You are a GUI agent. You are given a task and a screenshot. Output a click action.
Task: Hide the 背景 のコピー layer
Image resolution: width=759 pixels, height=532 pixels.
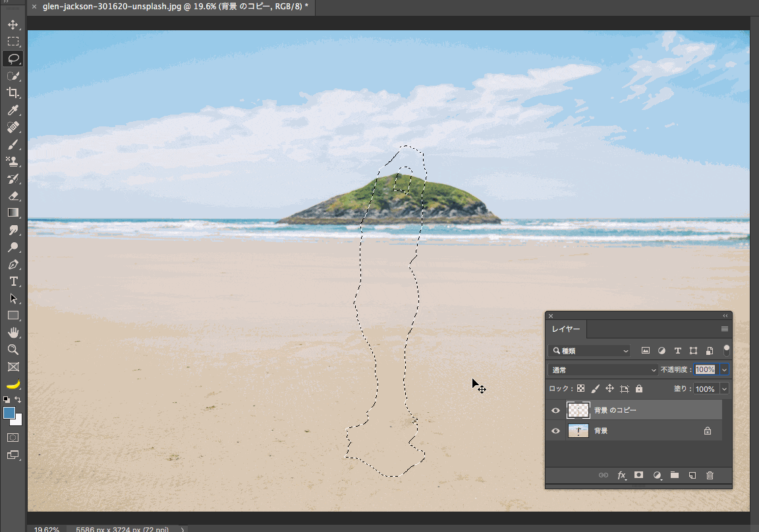(x=555, y=410)
